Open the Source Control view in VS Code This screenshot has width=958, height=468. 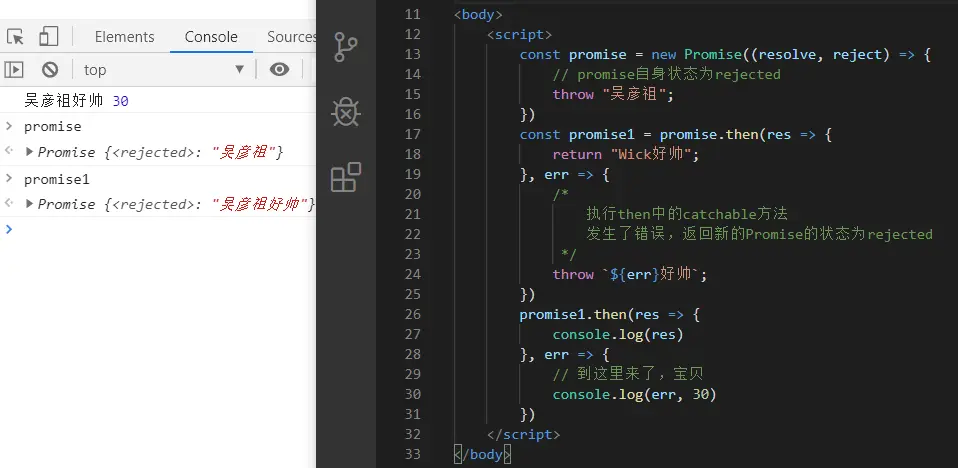[346, 47]
